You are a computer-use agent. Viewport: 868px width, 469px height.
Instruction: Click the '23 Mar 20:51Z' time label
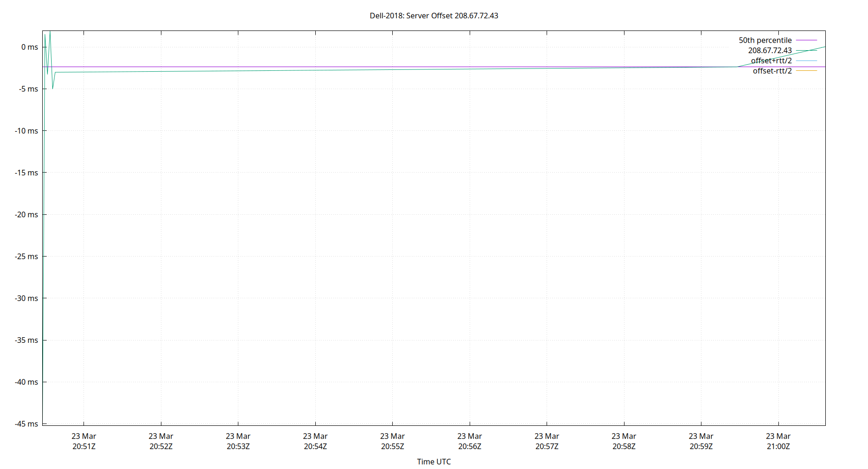pyautogui.click(x=84, y=441)
